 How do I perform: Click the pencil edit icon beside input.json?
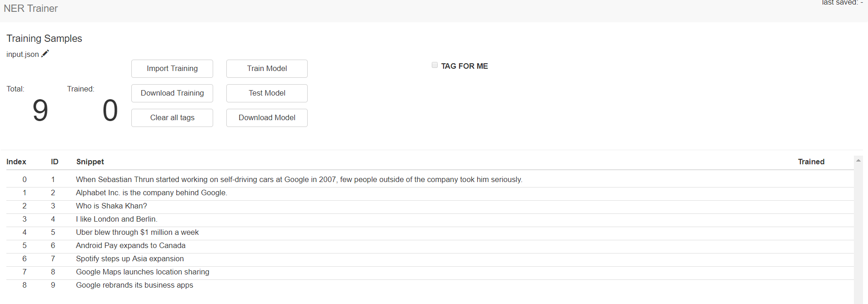45,54
